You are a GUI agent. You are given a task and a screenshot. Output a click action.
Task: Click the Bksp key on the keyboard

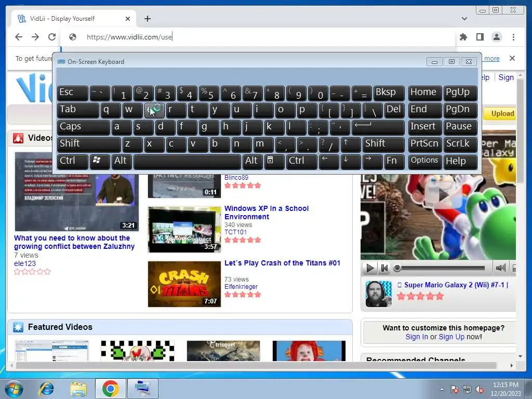[389, 93]
